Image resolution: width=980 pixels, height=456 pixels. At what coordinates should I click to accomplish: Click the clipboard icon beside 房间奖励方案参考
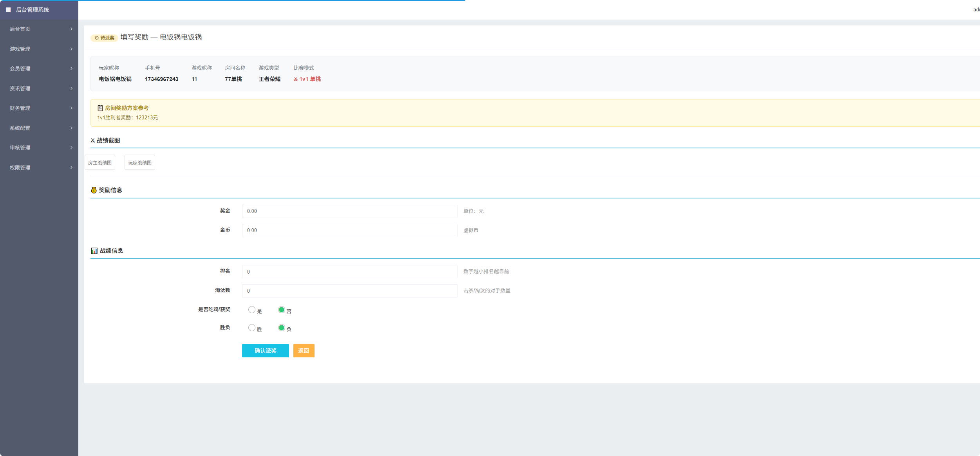click(100, 108)
